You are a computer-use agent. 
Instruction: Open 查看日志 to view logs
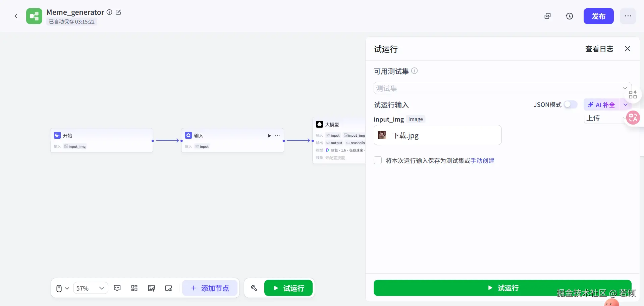click(599, 49)
